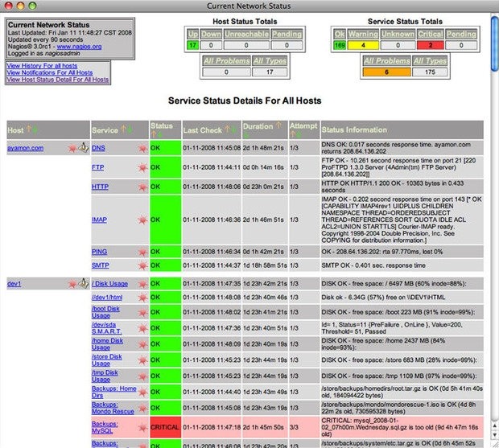Open the FTP service details link
499x448 pixels.
click(x=97, y=167)
